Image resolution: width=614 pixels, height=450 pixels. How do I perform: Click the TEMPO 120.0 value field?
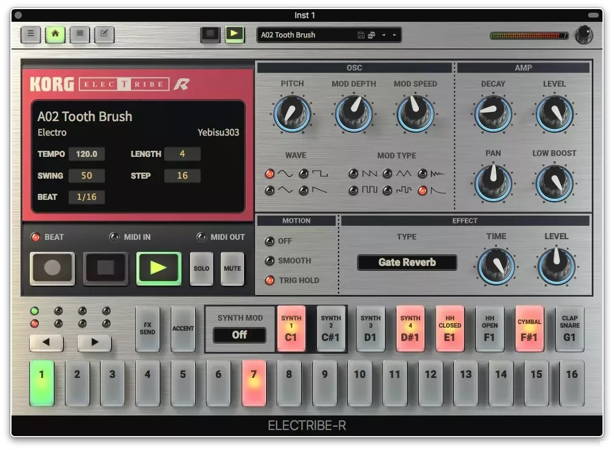pyautogui.click(x=87, y=154)
